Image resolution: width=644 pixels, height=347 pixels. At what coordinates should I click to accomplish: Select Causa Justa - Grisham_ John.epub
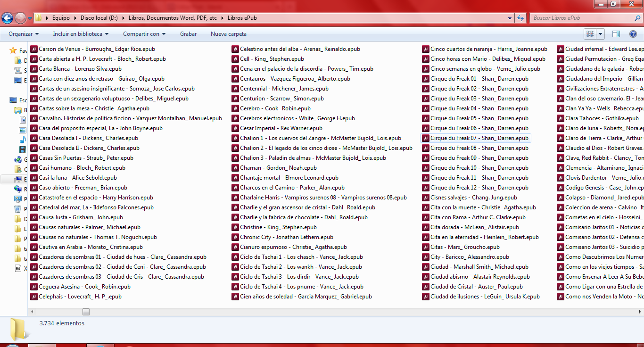[77, 217]
